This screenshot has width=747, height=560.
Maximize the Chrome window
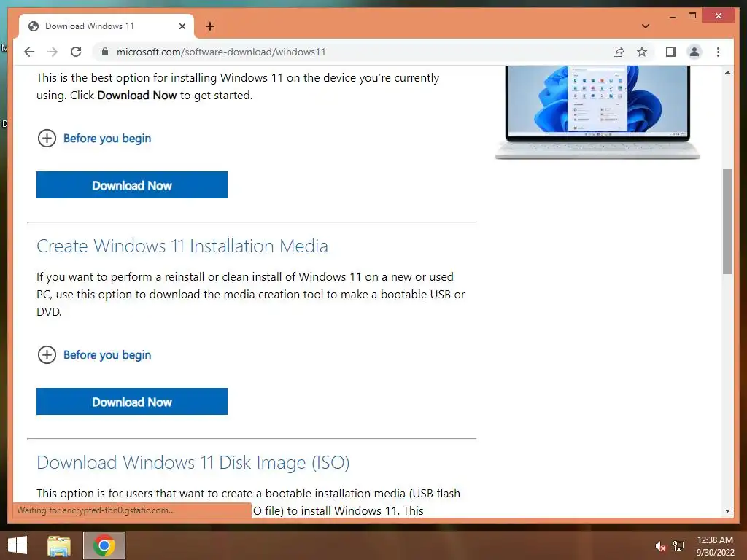click(x=692, y=16)
